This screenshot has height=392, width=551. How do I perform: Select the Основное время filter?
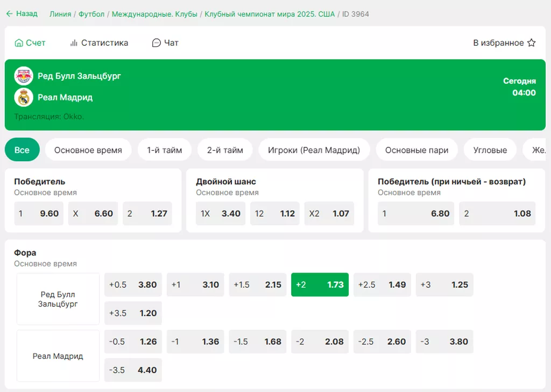(88, 150)
